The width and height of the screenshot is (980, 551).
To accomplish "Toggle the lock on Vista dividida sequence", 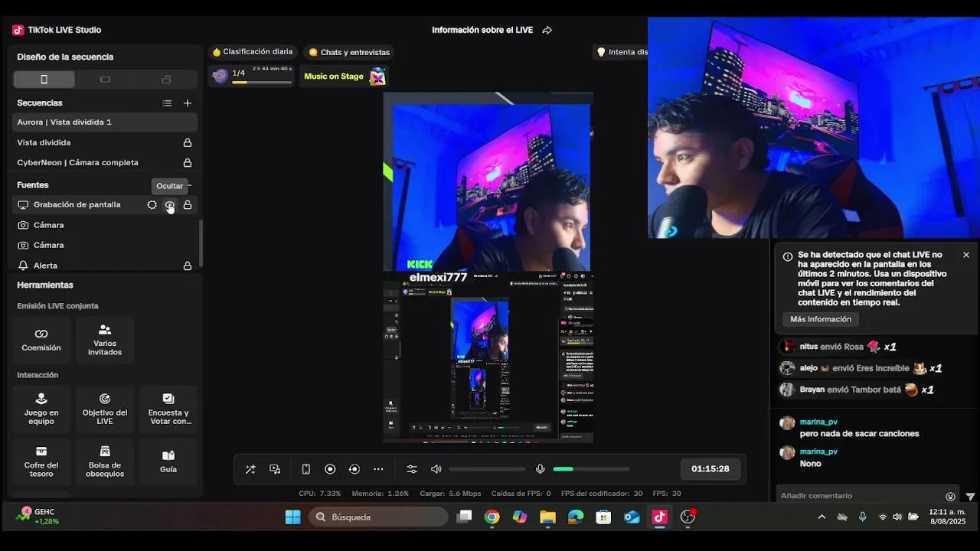I will [188, 142].
